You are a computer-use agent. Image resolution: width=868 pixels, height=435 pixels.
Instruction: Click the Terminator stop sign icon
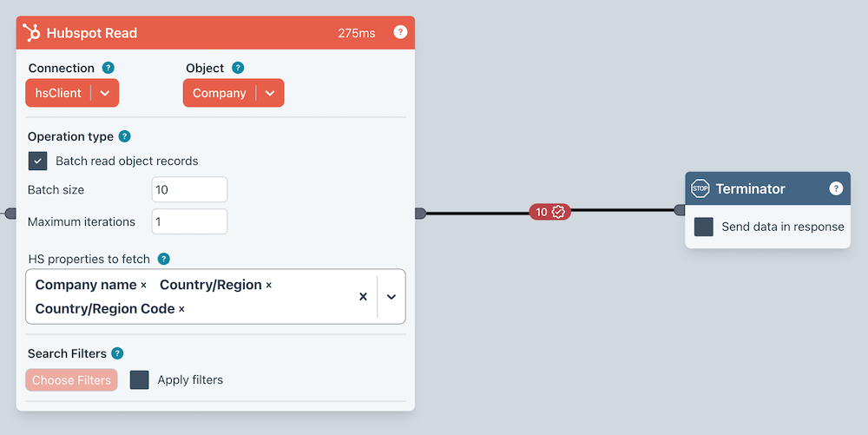[700, 188]
